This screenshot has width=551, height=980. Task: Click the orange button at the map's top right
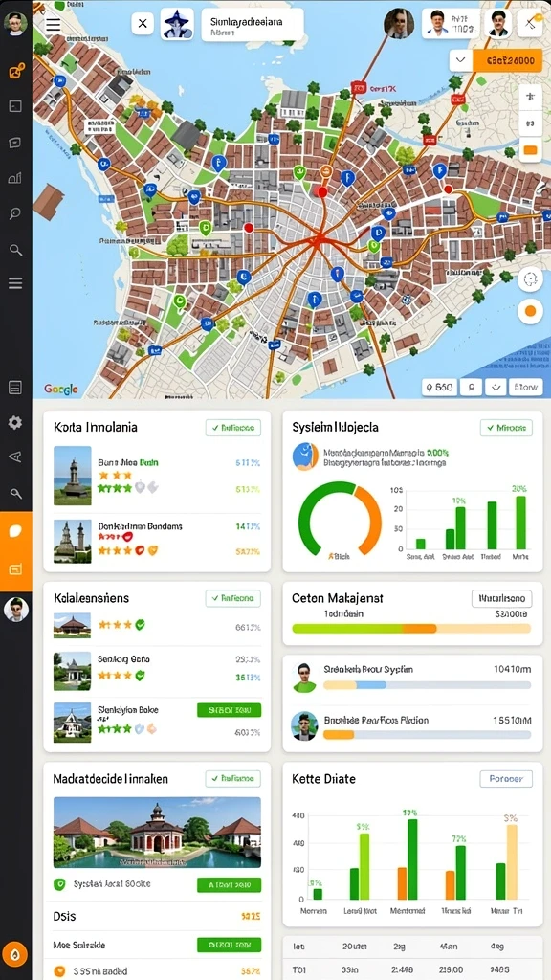[507, 60]
